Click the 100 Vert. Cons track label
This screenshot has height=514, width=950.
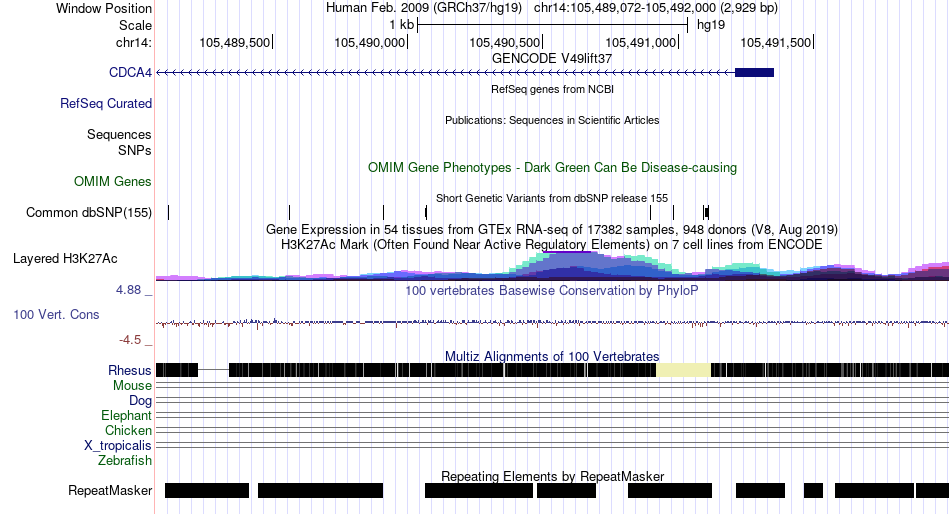pyautogui.click(x=56, y=315)
